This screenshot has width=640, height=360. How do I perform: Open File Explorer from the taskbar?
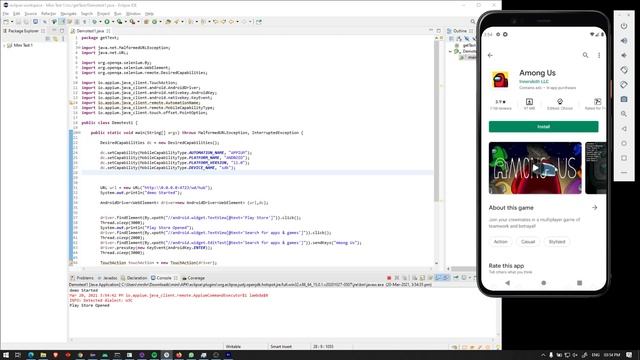click(43, 355)
